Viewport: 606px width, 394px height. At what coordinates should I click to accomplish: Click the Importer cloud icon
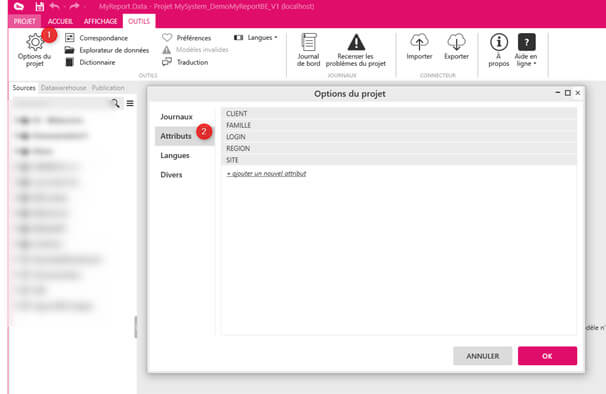pyautogui.click(x=419, y=42)
